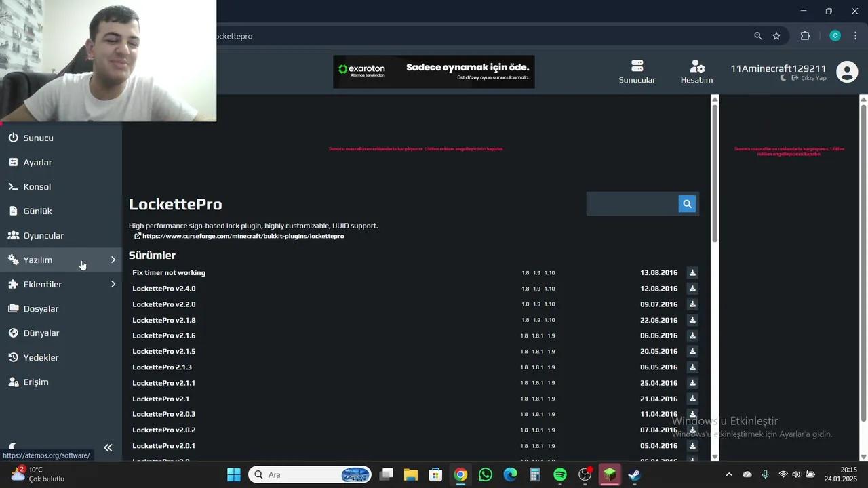Download LockettePro v2.1.5
This screenshot has height=488, width=868.
click(x=692, y=351)
